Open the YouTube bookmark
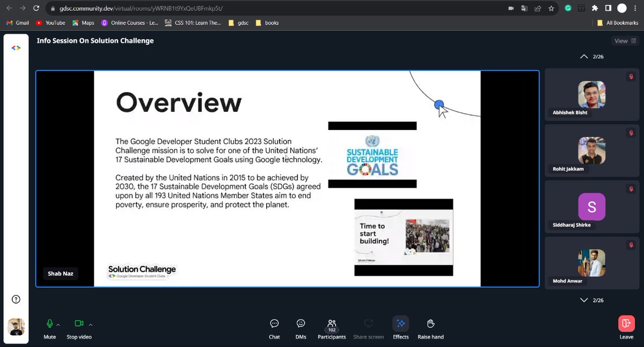Viewport: 644px width, 347px height. pyautogui.click(x=50, y=23)
